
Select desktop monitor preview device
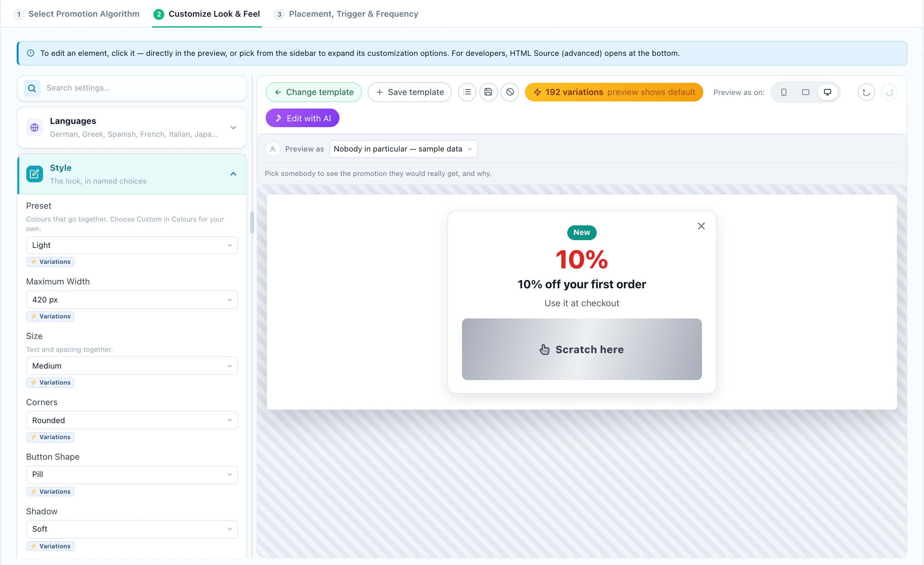click(x=827, y=92)
